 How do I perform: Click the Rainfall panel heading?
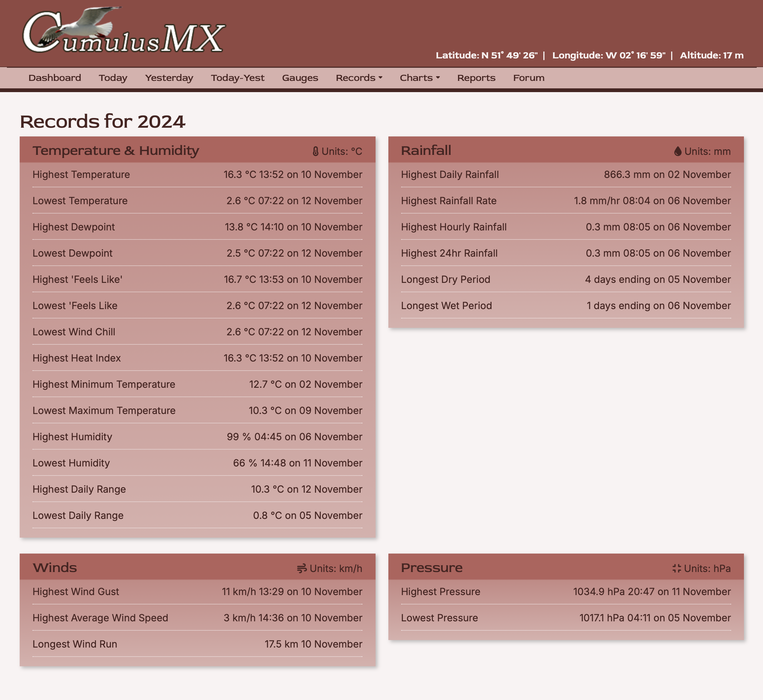pyautogui.click(x=426, y=151)
